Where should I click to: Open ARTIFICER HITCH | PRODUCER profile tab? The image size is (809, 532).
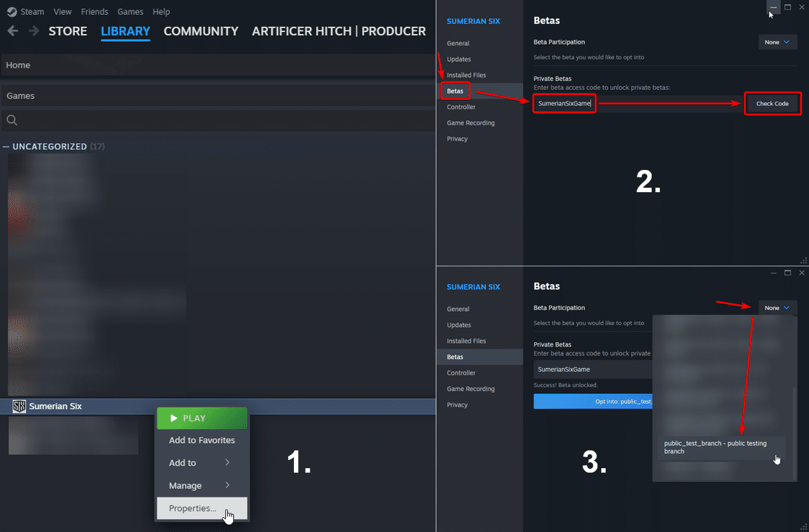pyautogui.click(x=339, y=31)
